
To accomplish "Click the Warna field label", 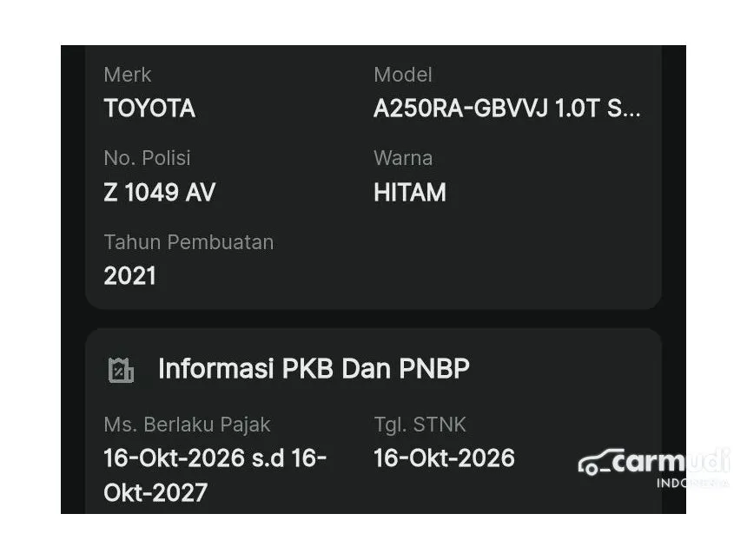I will click(402, 158).
